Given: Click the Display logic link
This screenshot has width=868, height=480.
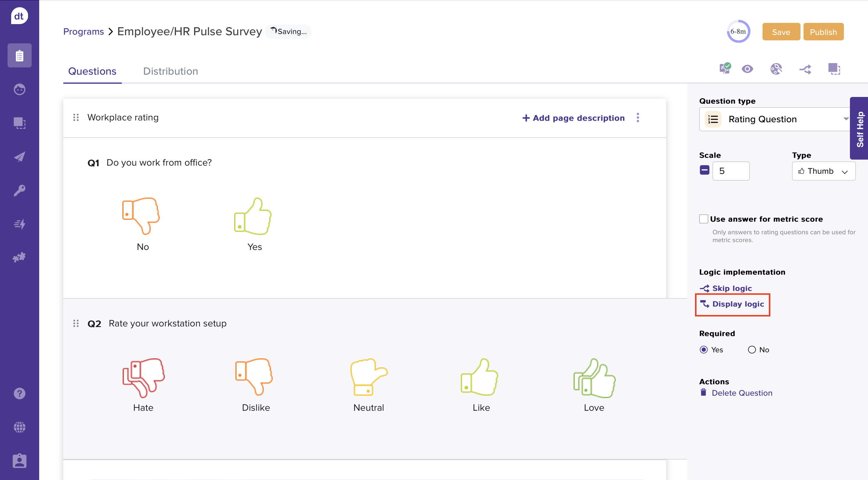Looking at the screenshot, I should 738,304.
